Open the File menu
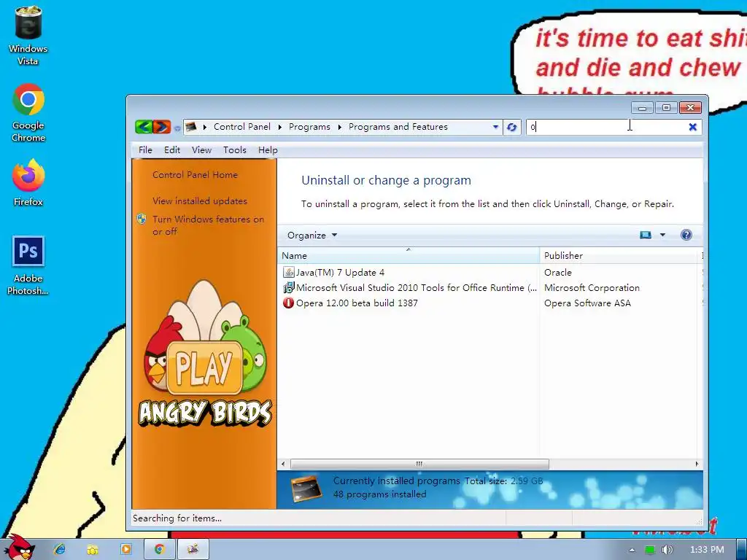The height and width of the screenshot is (560, 747). (x=145, y=150)
